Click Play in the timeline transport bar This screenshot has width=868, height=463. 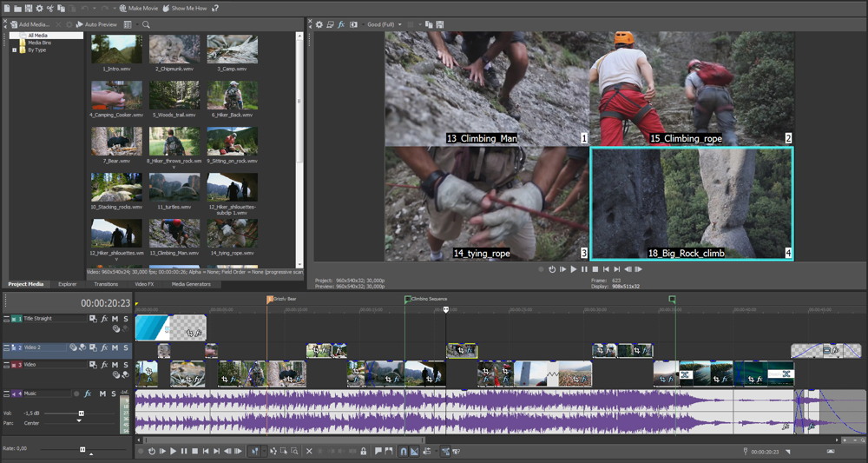click(x=174, y=451)
